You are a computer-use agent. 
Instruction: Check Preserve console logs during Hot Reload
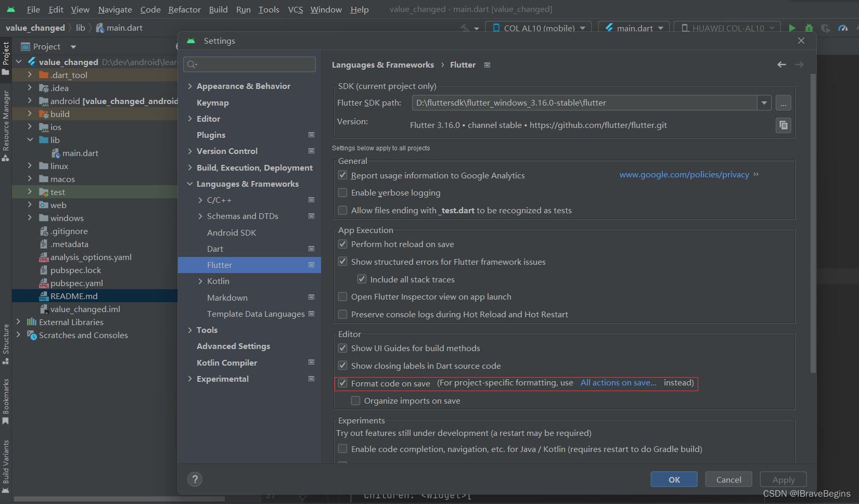pos(342,314)
